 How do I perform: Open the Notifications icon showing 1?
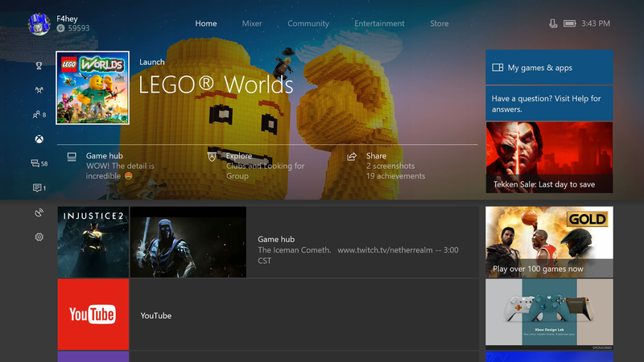(x=39, y=188)
